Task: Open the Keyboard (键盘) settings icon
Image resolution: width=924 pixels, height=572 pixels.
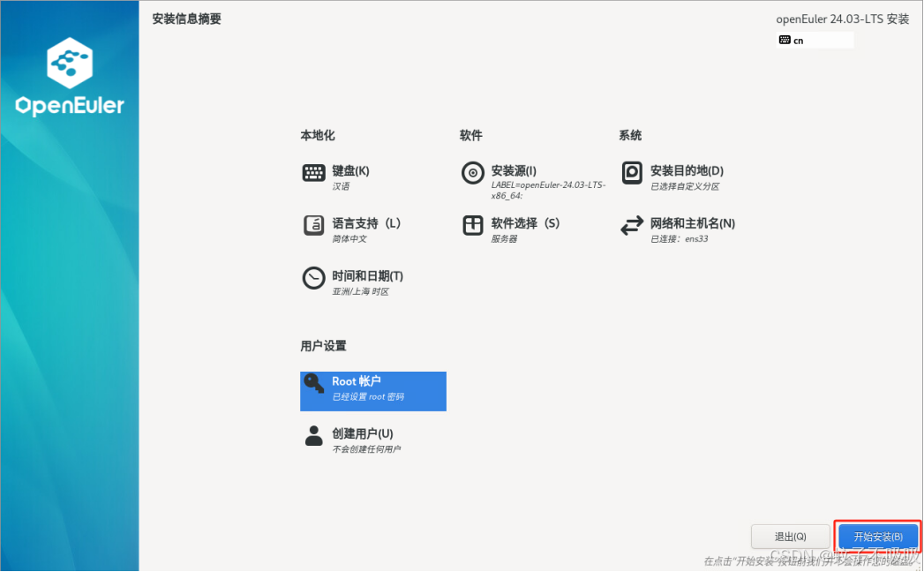Action: (313, 173)
